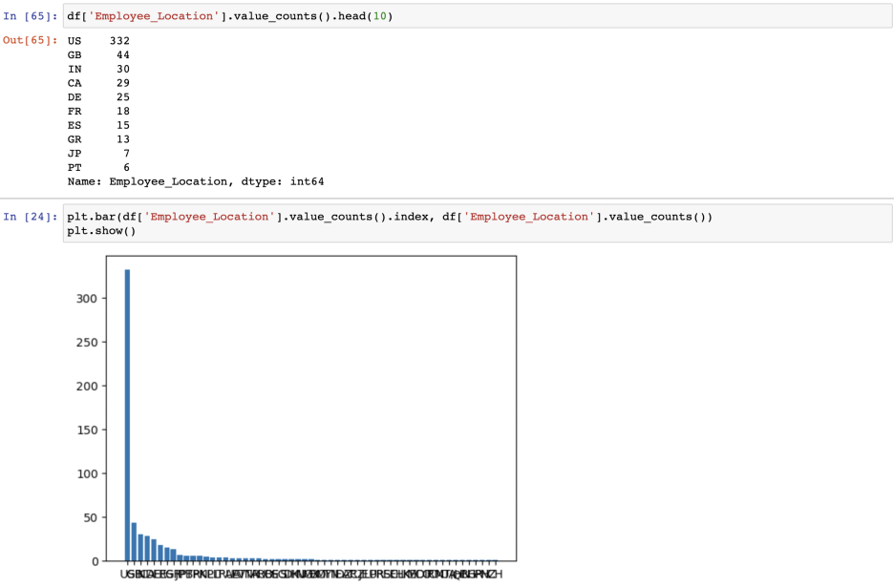Click the PT 6 output row
Image resolution: width=894 pixels, height=588 pixels.
pyautogui.click(x=98, y=167)
